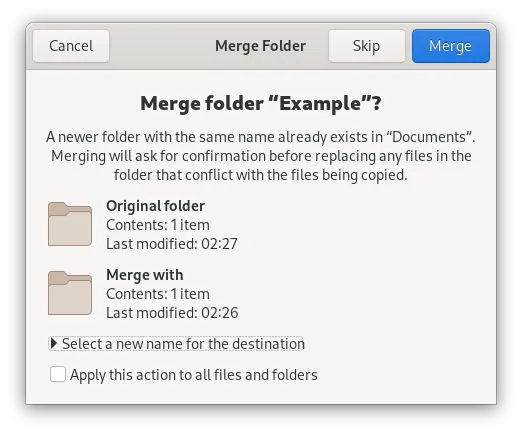Click the "Merge with" bold label
The height and width of the screenshot is (433, 522).
(x=145, y=275)
